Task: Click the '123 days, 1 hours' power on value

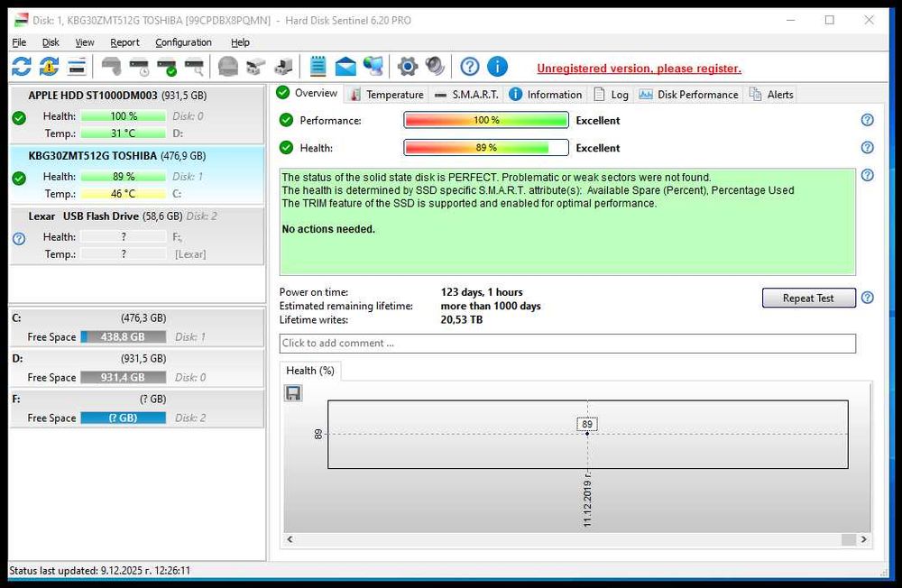Action: point(482,291)
